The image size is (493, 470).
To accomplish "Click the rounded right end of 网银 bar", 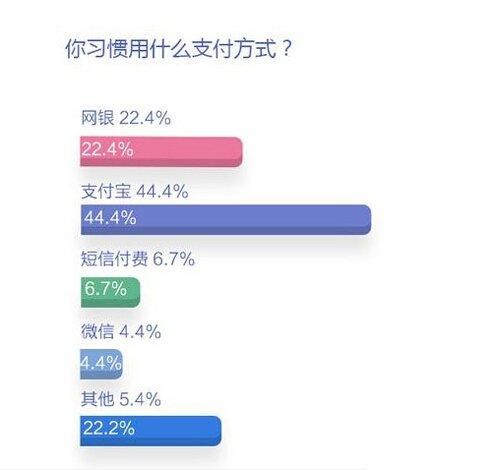I will click(237, 152).
